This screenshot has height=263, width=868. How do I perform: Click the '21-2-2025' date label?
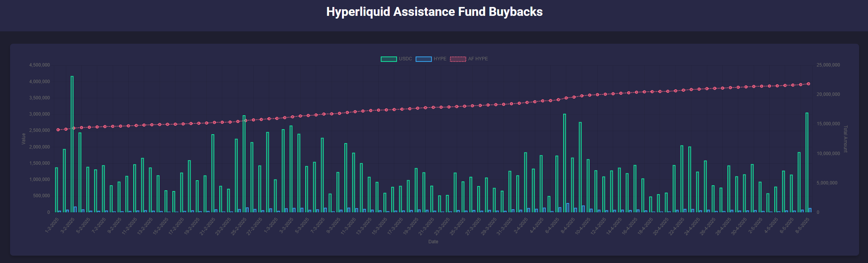[x=208, y=226]
